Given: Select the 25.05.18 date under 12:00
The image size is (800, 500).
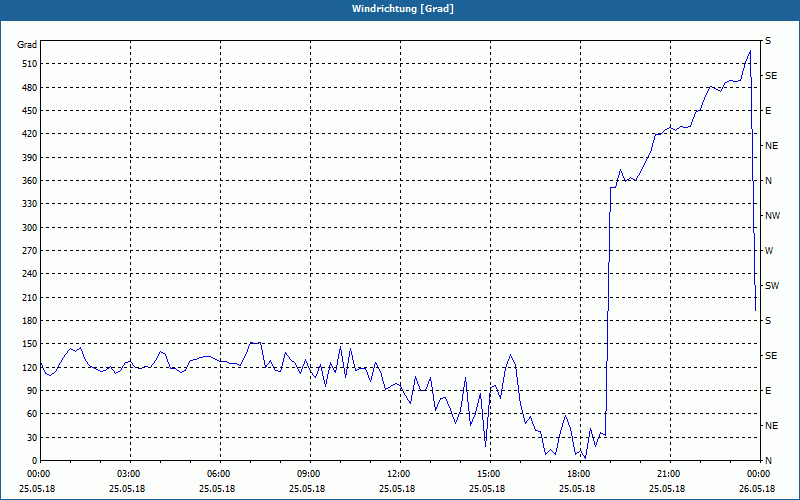Looking at the screenshot, I should (x=397, y=488).
